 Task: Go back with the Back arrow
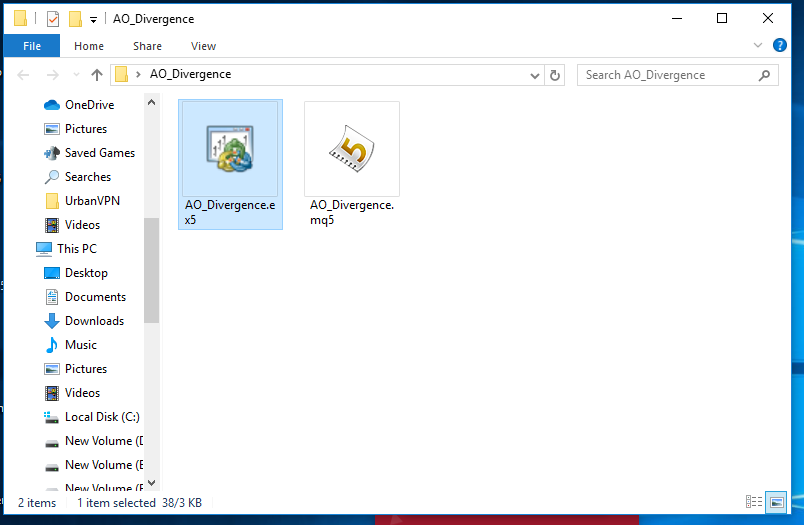[23, 75]
